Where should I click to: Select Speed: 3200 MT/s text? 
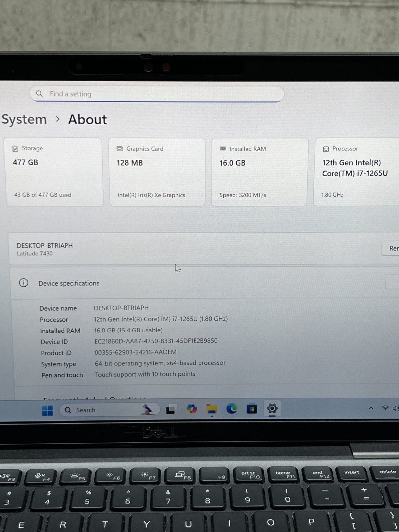(243, 195)
